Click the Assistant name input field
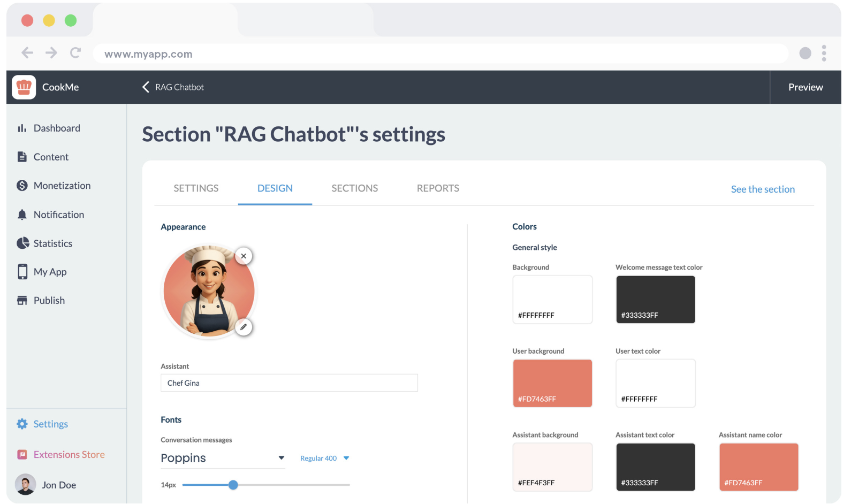This screenshot has height=504, width=851. coord(289,383)
